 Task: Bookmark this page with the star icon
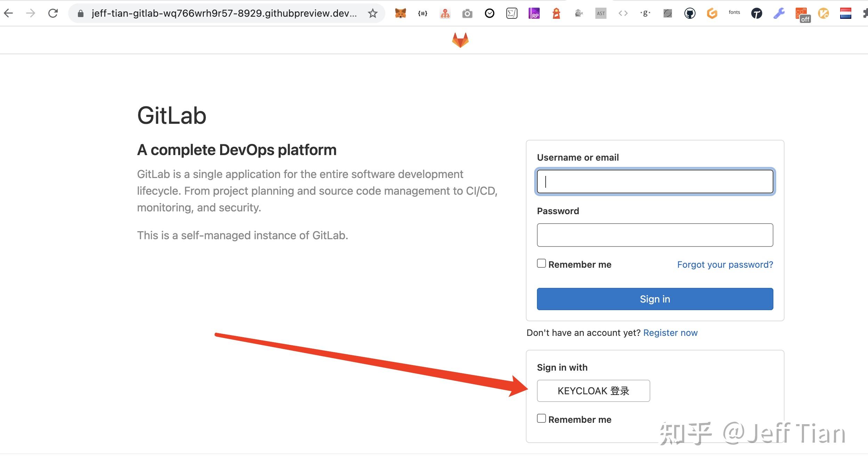point(373,14)
